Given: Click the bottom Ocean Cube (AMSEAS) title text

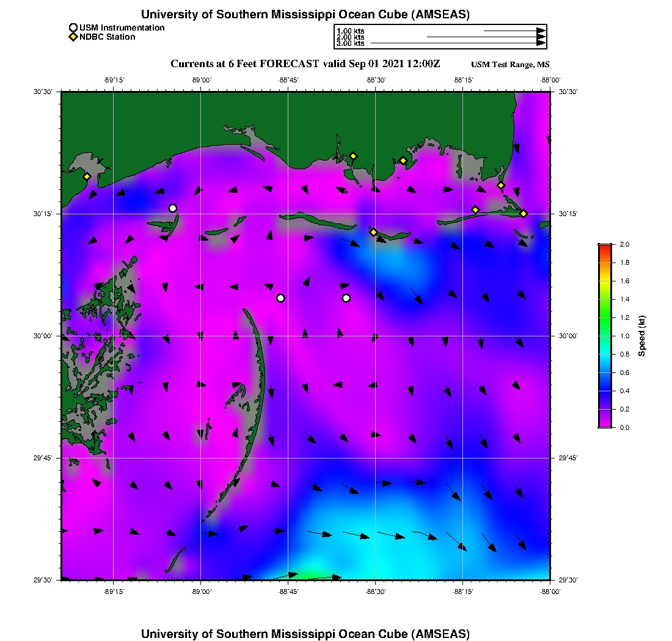Looking at the screenshot, I should coord(305,634).
